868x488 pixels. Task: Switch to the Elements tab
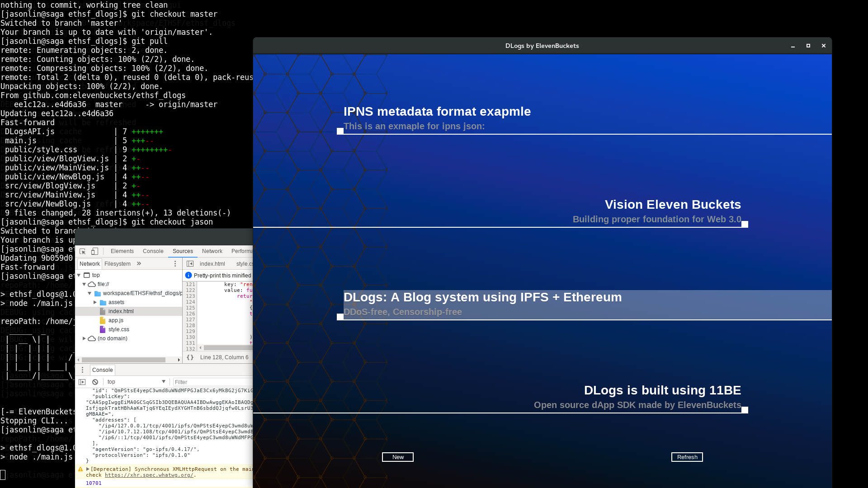pos(122,251)
